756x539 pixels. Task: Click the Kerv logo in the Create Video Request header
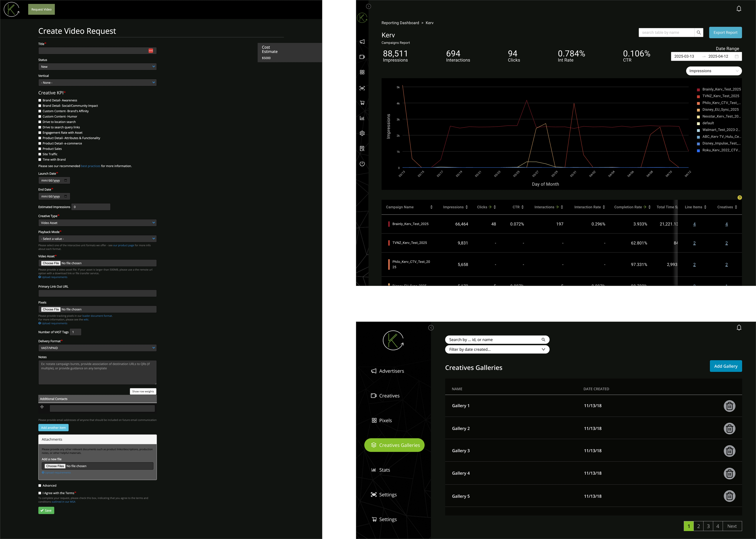click(x=12, y=9)
